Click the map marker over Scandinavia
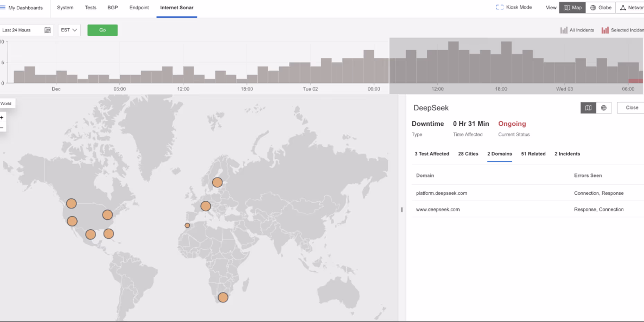This screenshot has width=644, height=322. coord(217,182)
